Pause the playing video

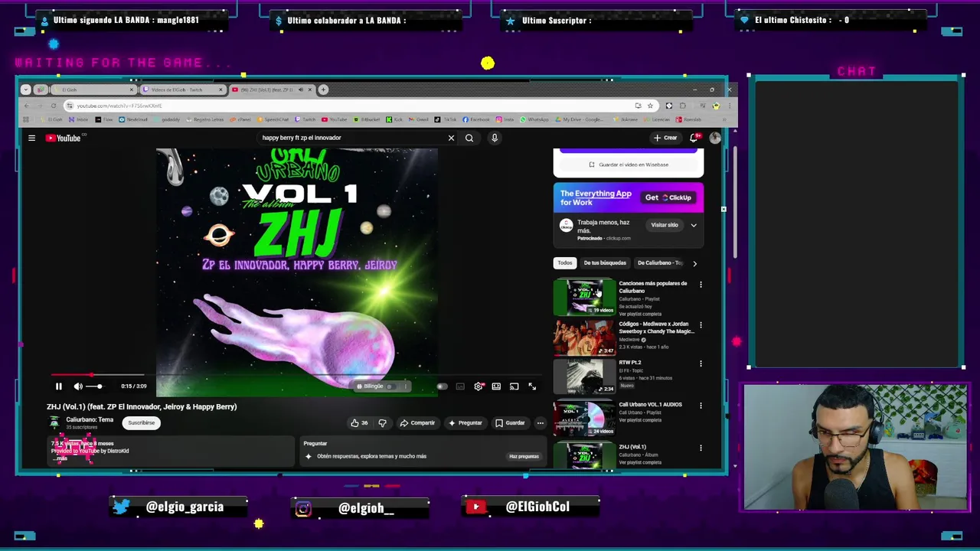click(58, 386)
